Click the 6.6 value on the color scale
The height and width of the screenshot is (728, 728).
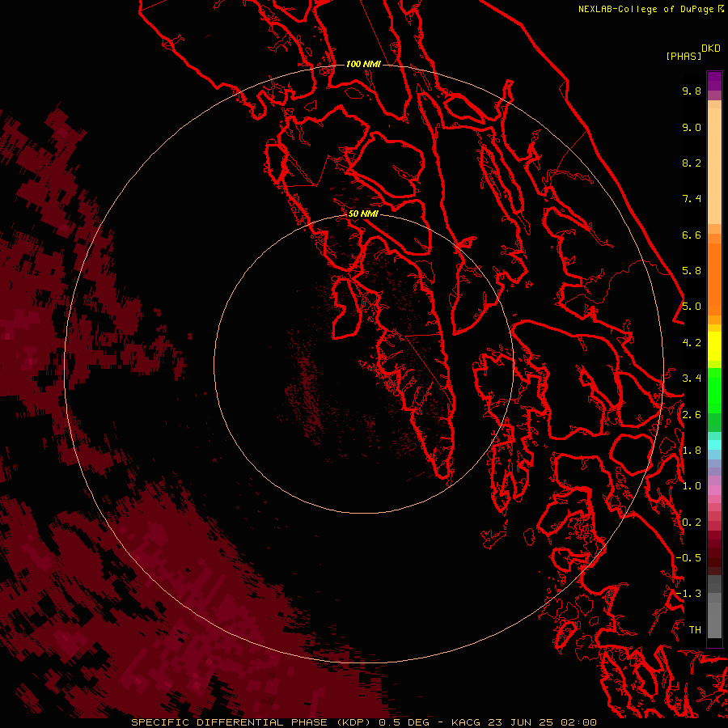click(x=692, y=235)
